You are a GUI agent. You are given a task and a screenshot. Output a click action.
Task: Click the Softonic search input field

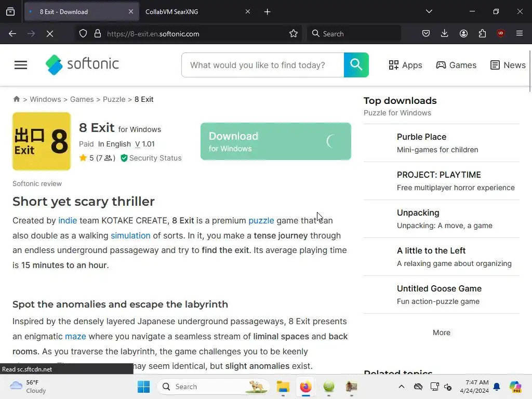click(262, 65)
